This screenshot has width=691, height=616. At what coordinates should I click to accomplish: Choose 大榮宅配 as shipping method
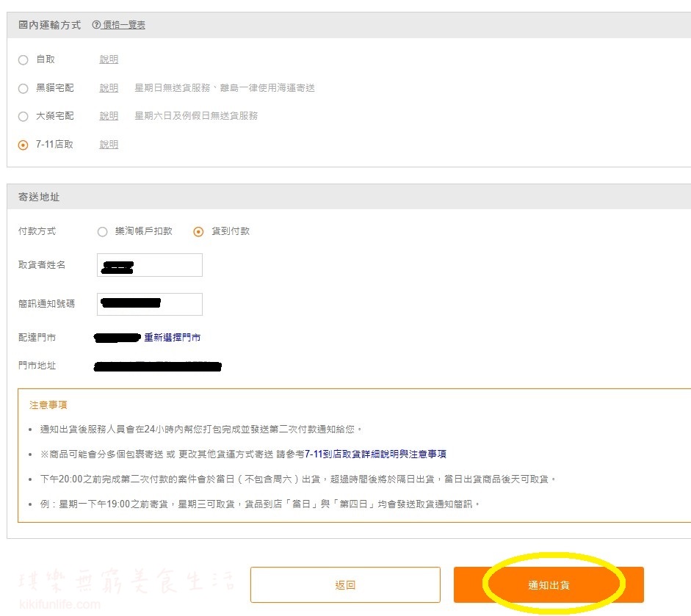tap(23, 116)
